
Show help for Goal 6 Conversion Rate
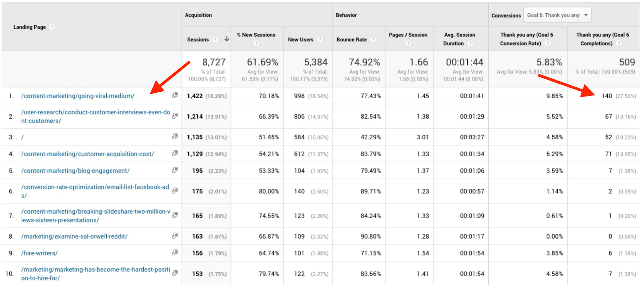click(547, 43)
